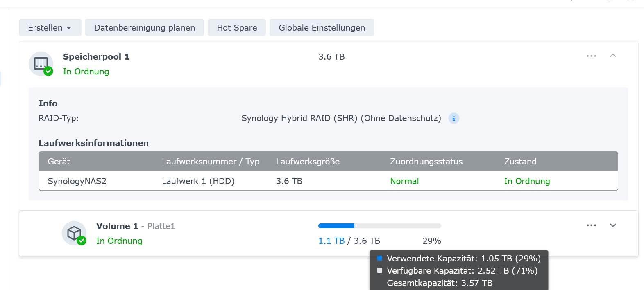The width and height of the screenshot is (644, 290).
Task: Click the 1.1 TB used capacity link
Action: tap(331, 241)
